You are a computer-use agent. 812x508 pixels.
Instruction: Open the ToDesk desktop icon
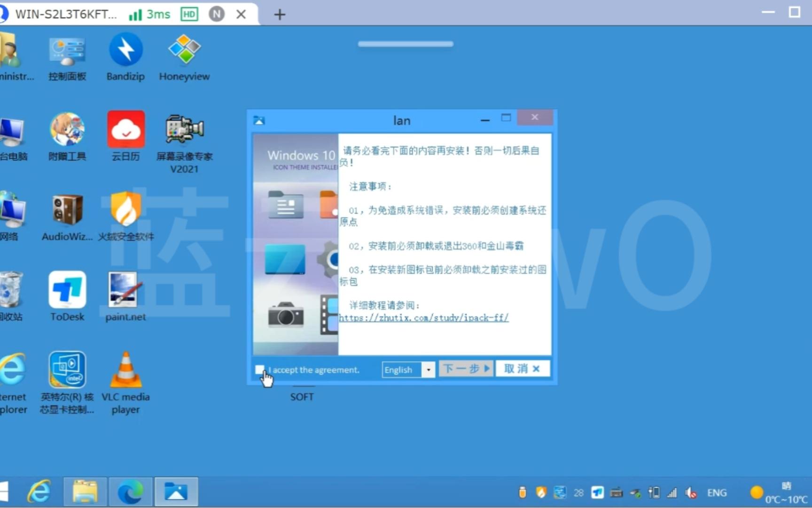tap(67, 297)
